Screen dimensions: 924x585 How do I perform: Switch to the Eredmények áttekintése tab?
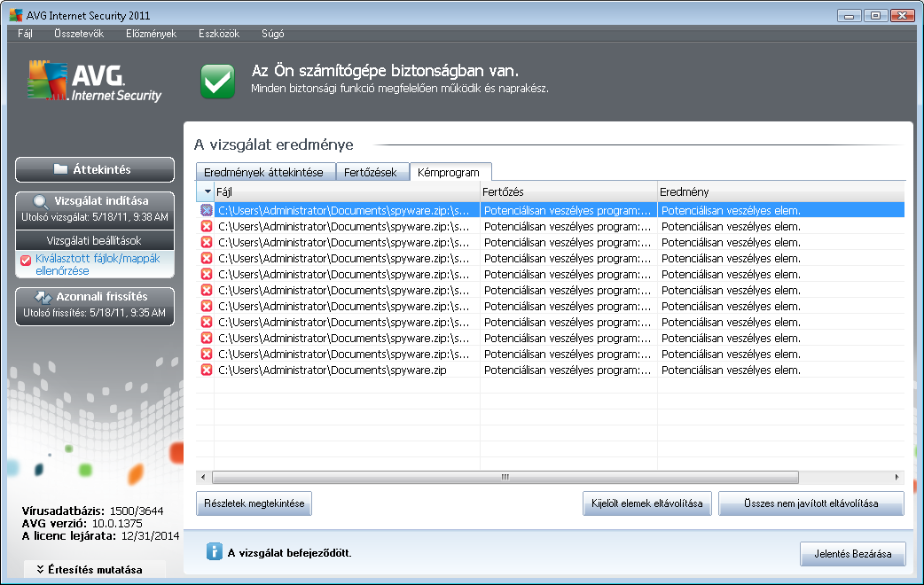tap(265, 172)
